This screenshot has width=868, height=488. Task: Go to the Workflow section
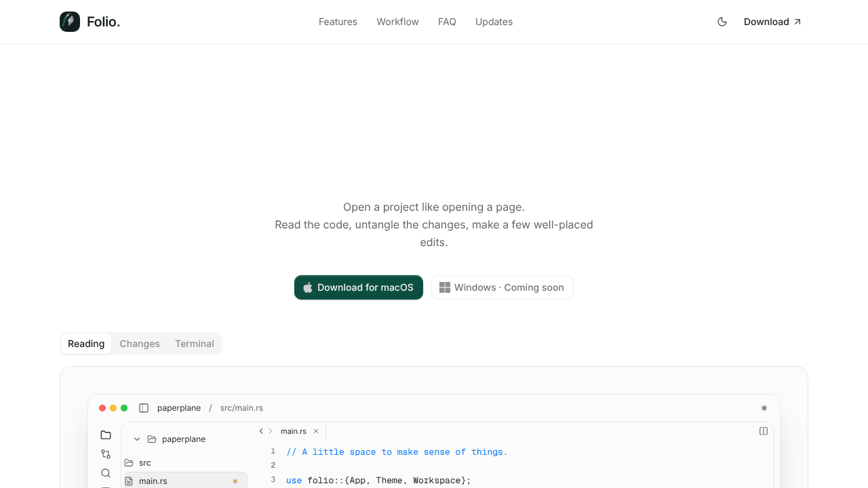tap(397, 22)
